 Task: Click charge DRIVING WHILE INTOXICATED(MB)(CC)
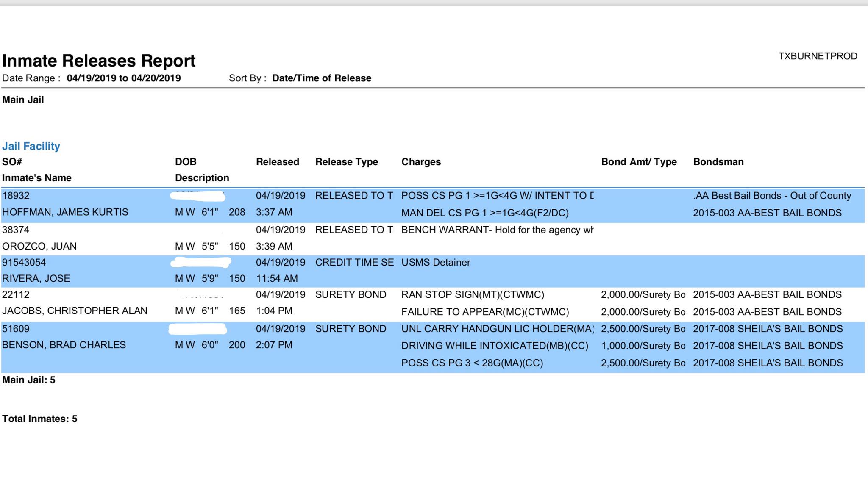tap(495, 346)
